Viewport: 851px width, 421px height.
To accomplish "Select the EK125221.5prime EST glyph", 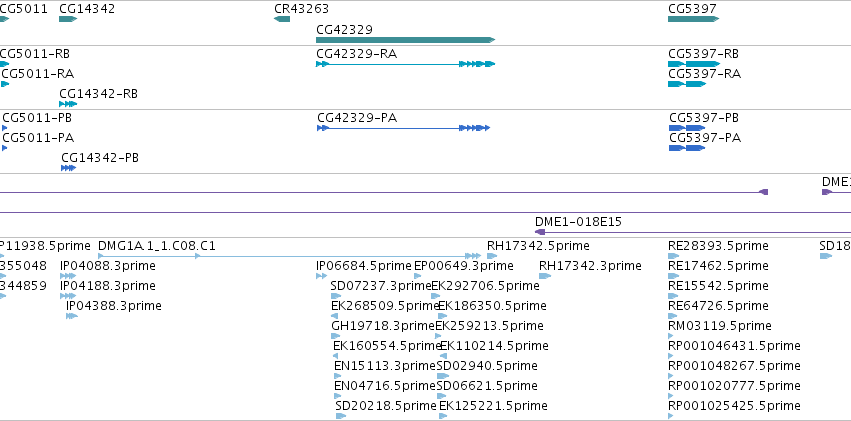I will click(x=443, y=416).
